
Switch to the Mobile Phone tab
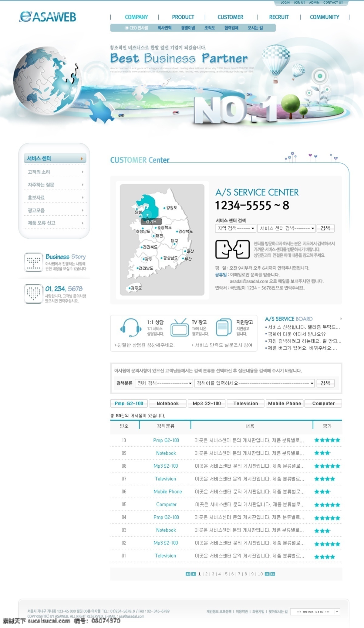[285, 403]
